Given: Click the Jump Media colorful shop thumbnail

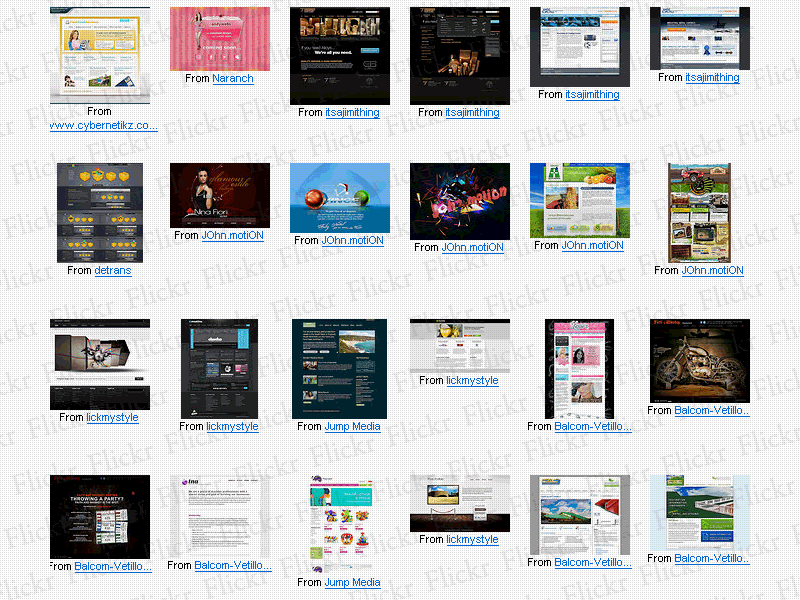Looking at the screenshot, I should pos(340,523).
